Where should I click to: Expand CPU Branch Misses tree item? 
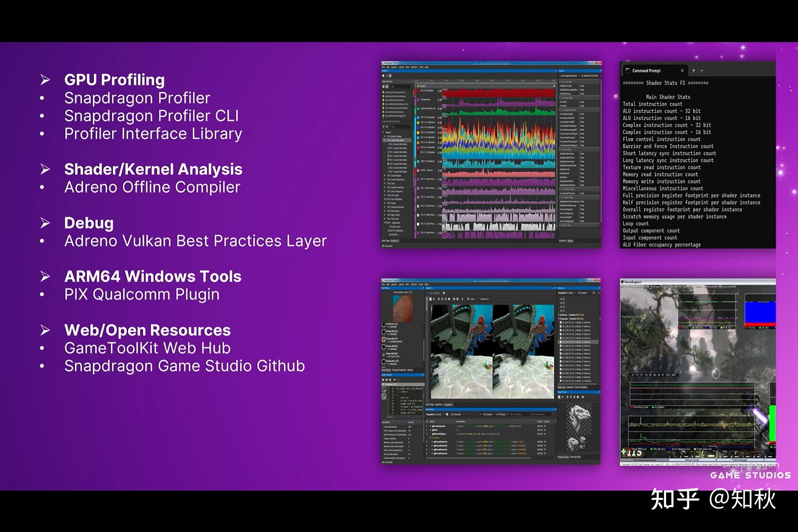[385, 136]
